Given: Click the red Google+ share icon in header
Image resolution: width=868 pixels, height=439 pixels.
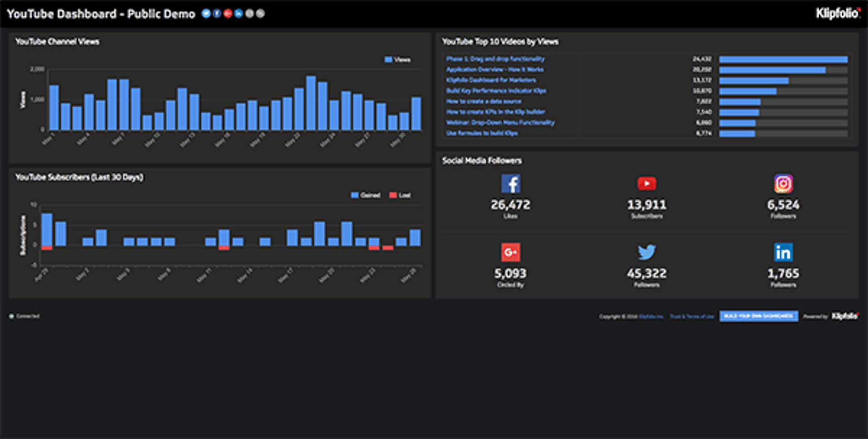Looking at the screenshot, I should (228, 14).
